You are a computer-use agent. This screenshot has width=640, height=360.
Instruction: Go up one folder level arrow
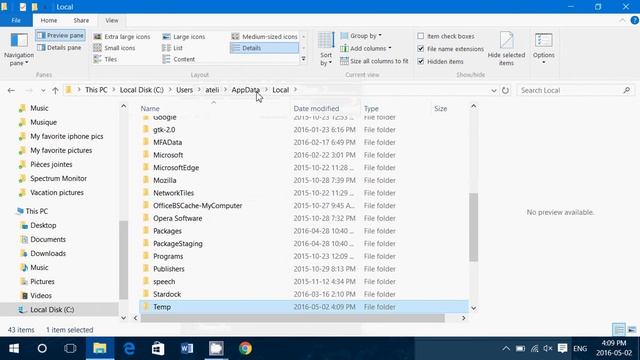pyautogui.click(x=55, y=90)
